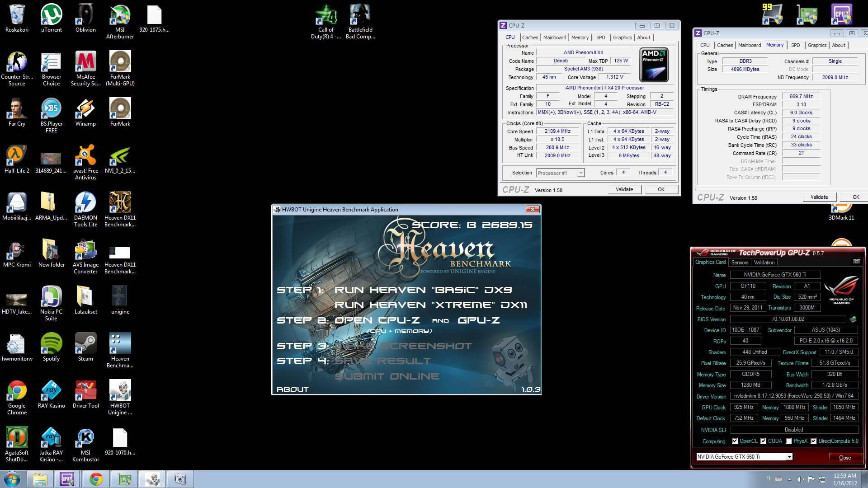Launch the McAfee Security Scan icon
This screenshot has width=868, height=488.
click(x=85, y=69)
